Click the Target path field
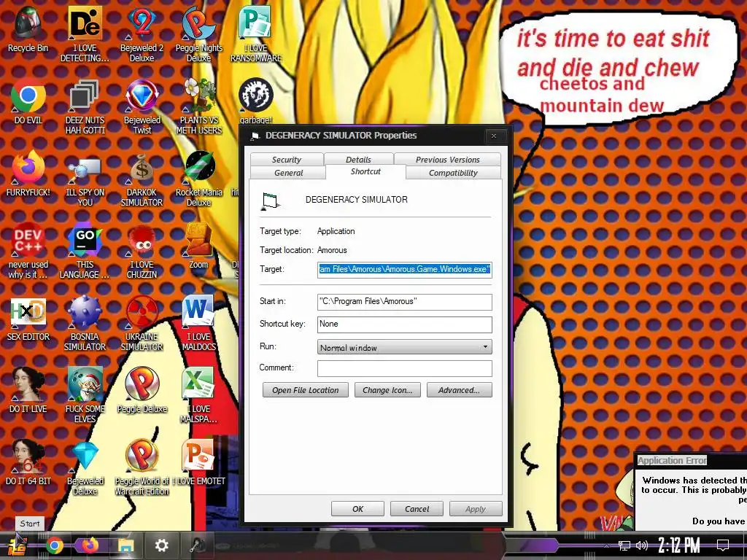 tap(404, 270)
